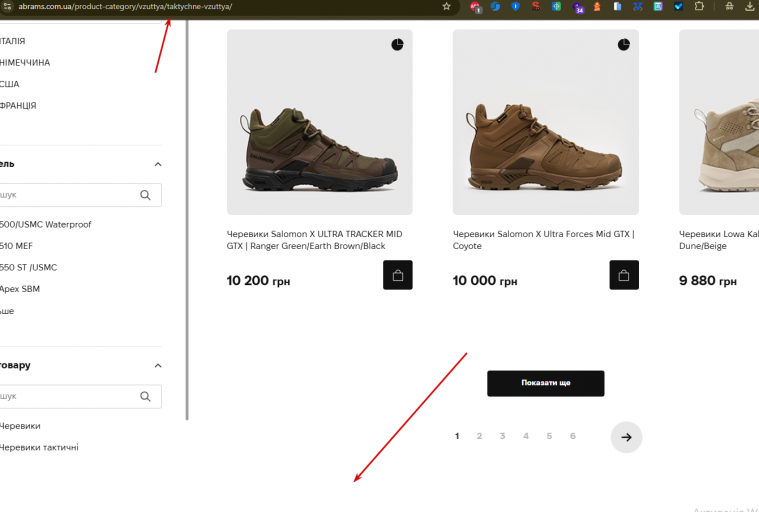
Task: Click the browser address bar URL
Action: pos(125,6)
